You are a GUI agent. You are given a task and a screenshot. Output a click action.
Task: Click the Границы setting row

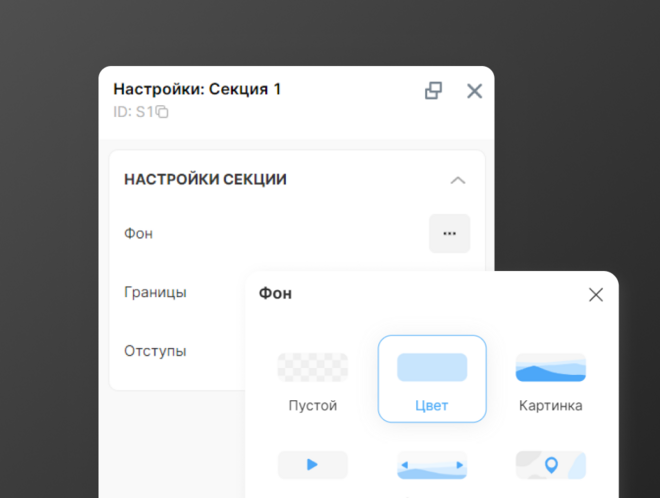(155, 292)
